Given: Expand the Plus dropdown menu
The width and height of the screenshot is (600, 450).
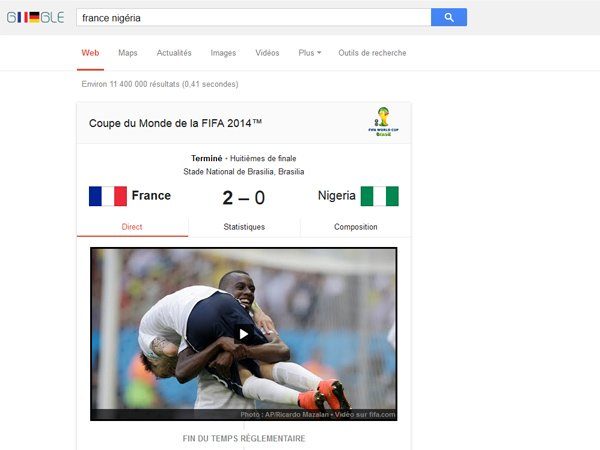Looking at the screenshot, I should [x=310, y=53].
